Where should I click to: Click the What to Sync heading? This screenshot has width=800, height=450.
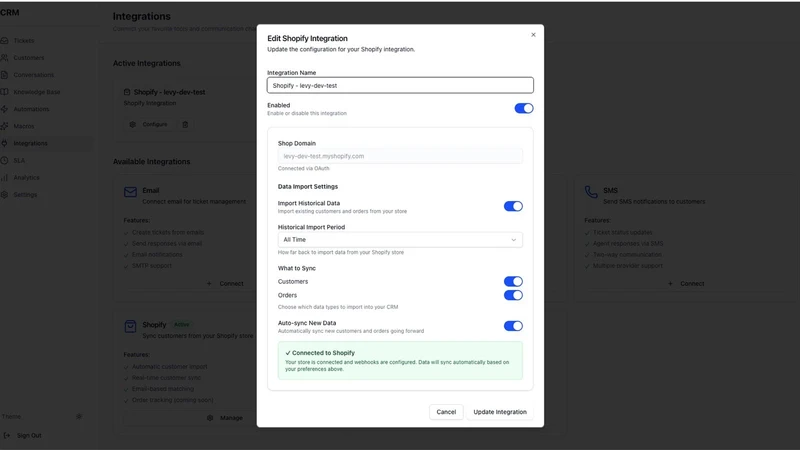click(296, 268)
